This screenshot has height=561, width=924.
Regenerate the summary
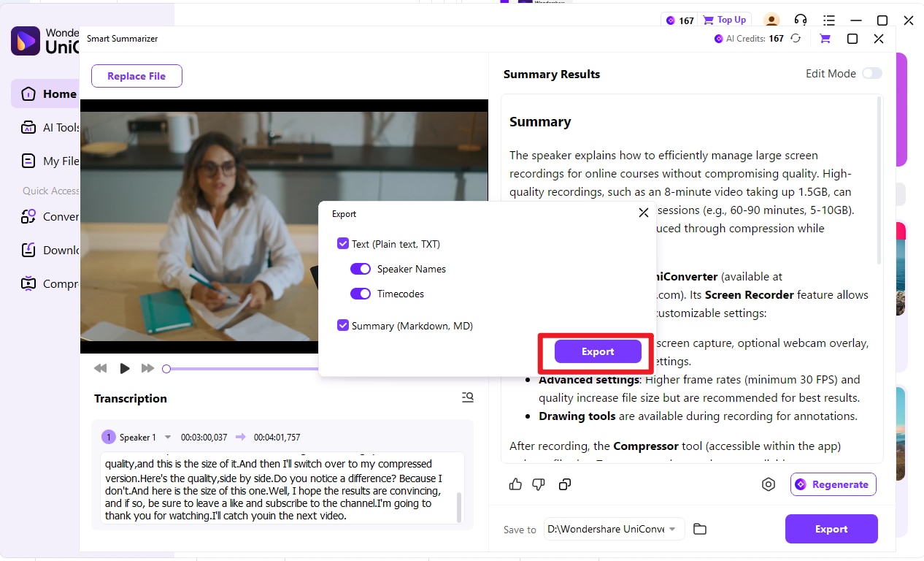tap(833, 484)
